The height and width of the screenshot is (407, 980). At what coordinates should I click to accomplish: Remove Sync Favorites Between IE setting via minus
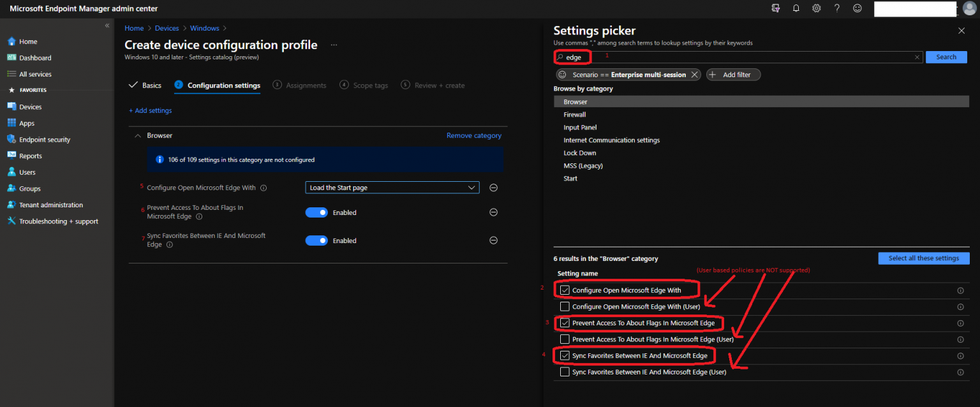[493, 241]
